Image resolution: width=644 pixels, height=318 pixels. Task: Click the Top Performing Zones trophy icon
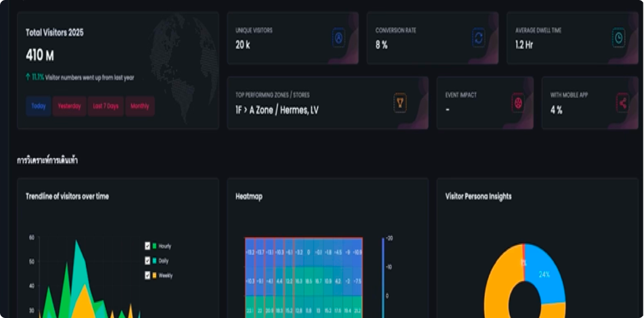pos(400,102)
